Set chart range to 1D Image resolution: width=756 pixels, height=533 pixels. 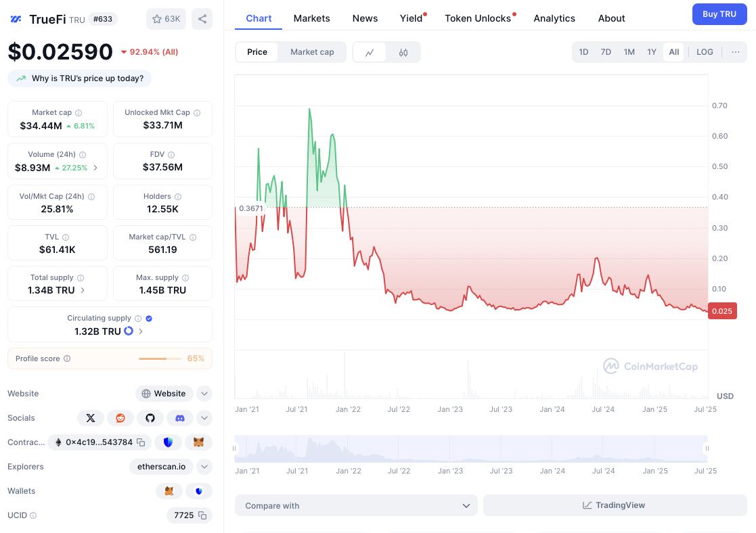[583, 52]
